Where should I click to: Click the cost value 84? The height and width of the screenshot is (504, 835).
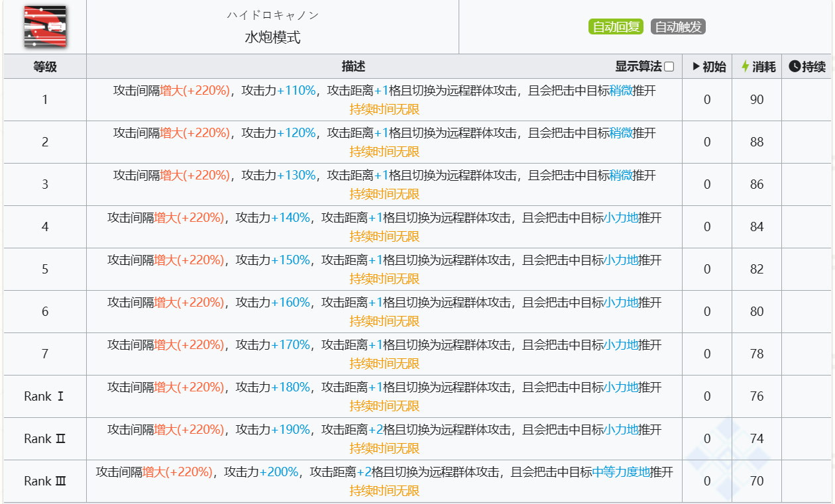click(x=757, y=227)
